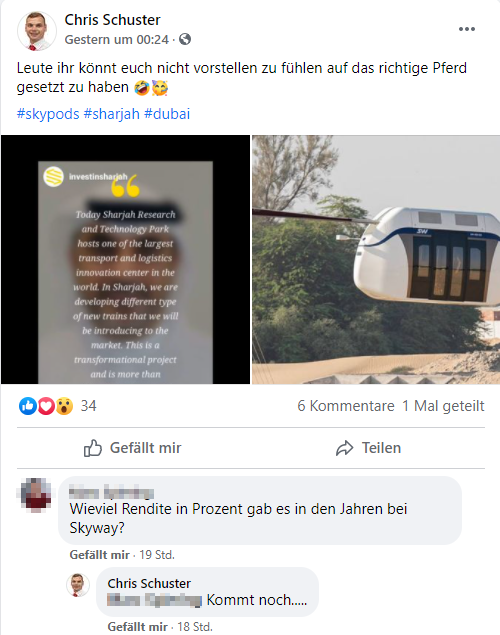Open the 1 Mal geteilt shares list
Screen dimensions: 500x635
pyautogui.click(x=443, y=406)
